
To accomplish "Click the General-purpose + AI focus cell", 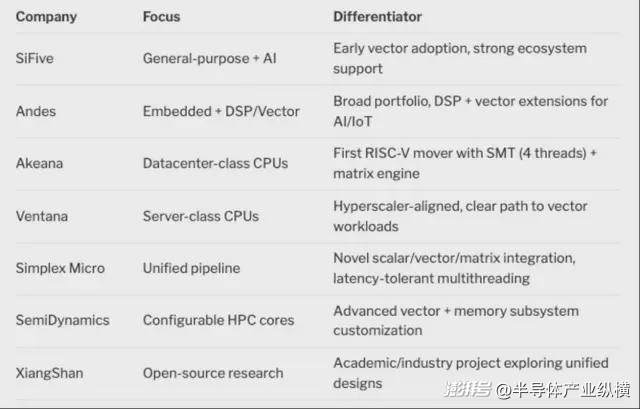I will click(210, 58).
